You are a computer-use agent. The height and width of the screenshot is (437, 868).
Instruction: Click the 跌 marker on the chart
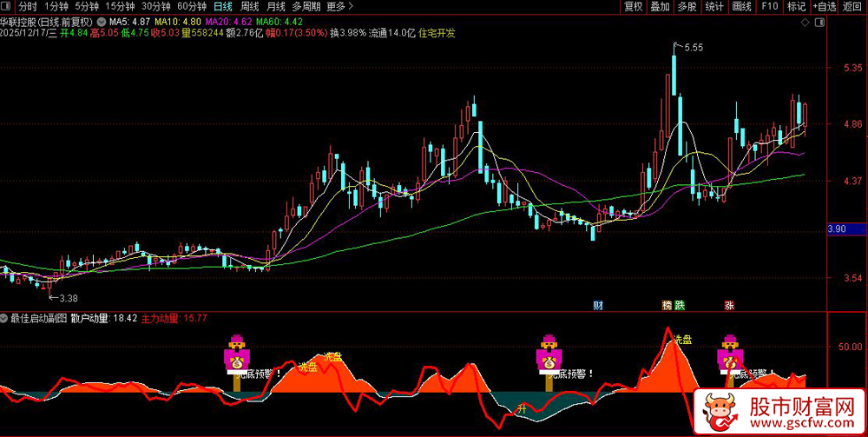[681, 305]
